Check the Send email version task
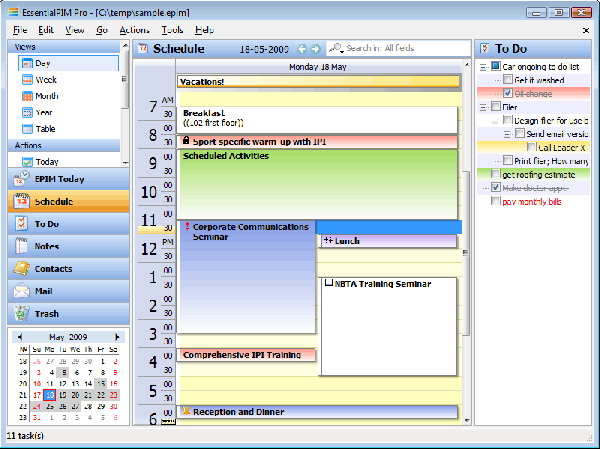Image resolution: width=600 pixels, height=449 pixels. click(519, 133)
